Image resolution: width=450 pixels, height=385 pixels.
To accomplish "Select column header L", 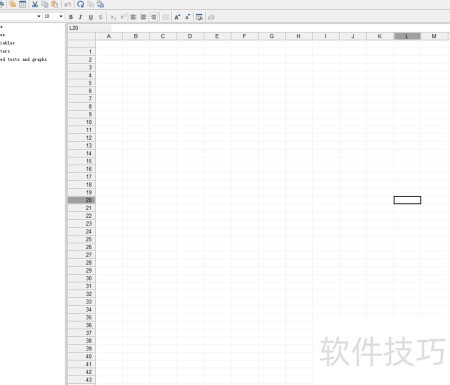I will pos(407,36).
